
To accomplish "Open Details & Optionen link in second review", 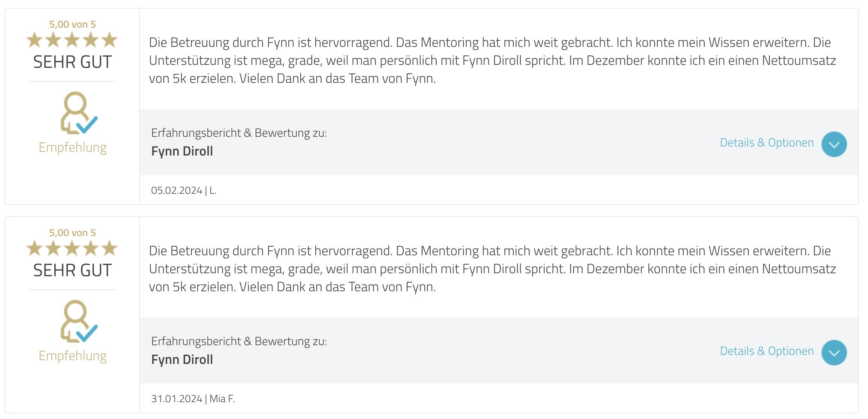I will (x=767, y=351).
